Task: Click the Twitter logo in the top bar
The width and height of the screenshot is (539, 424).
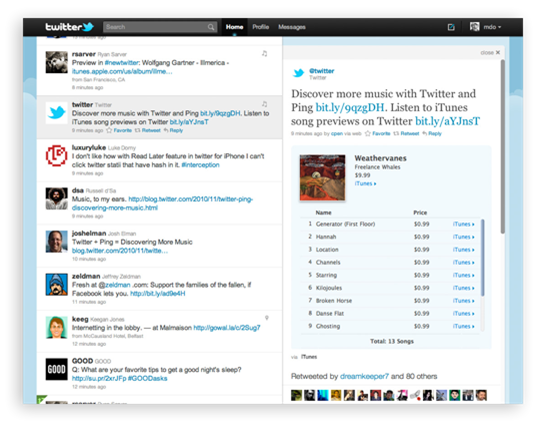Action: (70, 26)
